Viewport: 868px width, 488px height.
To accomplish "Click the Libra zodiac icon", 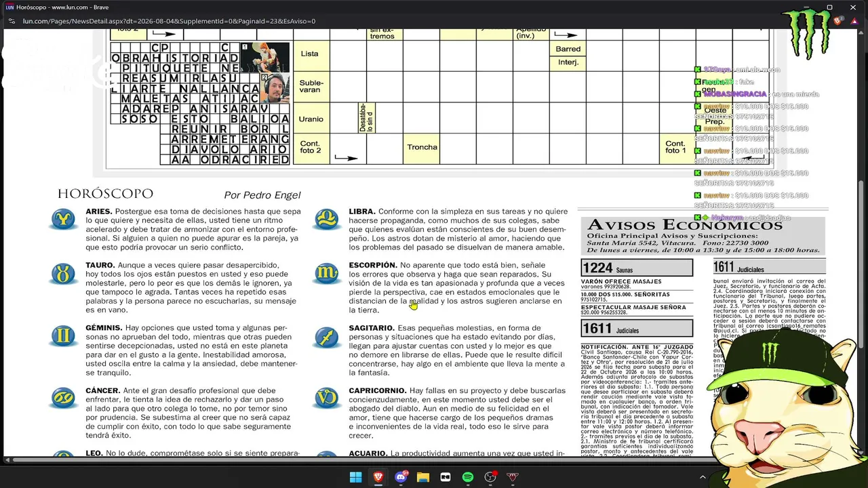I will (326, 219).
